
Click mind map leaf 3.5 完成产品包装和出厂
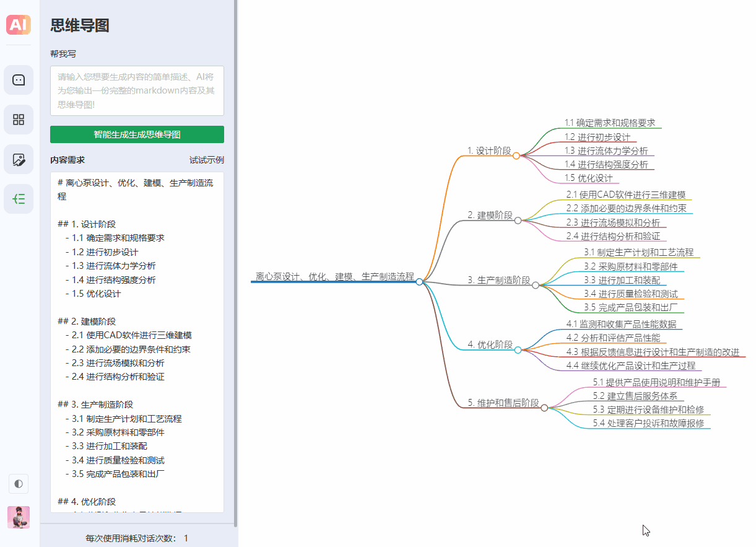[x=631, y=307]
